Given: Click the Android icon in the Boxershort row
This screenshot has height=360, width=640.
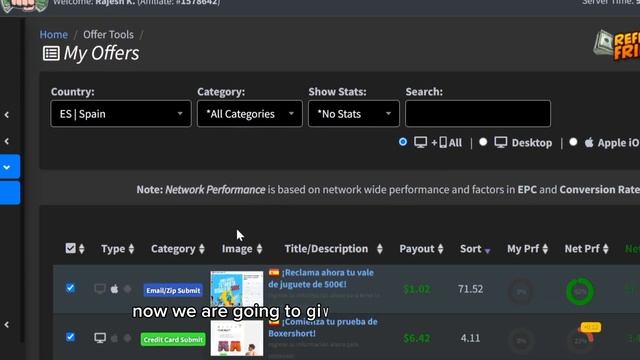Looking at the screenshot, I should [127, 338].
